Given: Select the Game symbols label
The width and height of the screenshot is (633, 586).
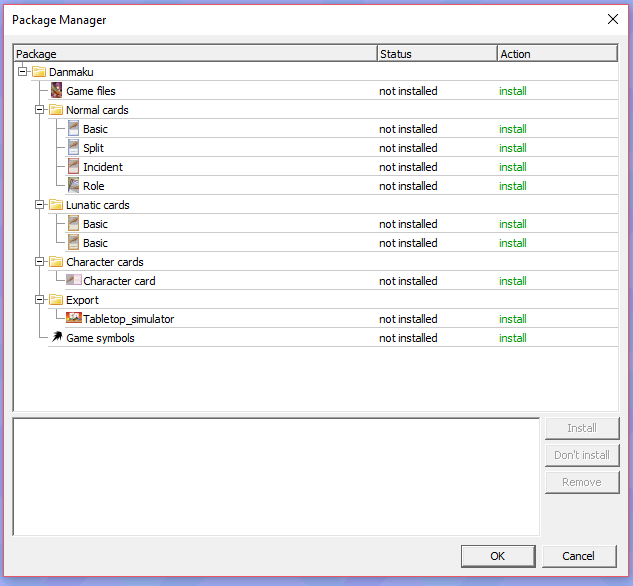Looking at the screenshot, I should (x=100, y=338).
